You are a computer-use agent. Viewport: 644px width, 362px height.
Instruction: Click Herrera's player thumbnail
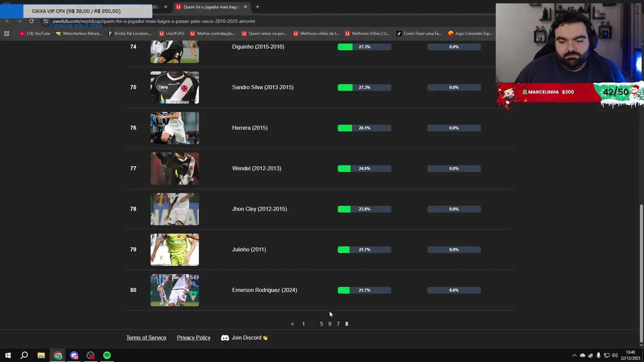pos(175,128)
